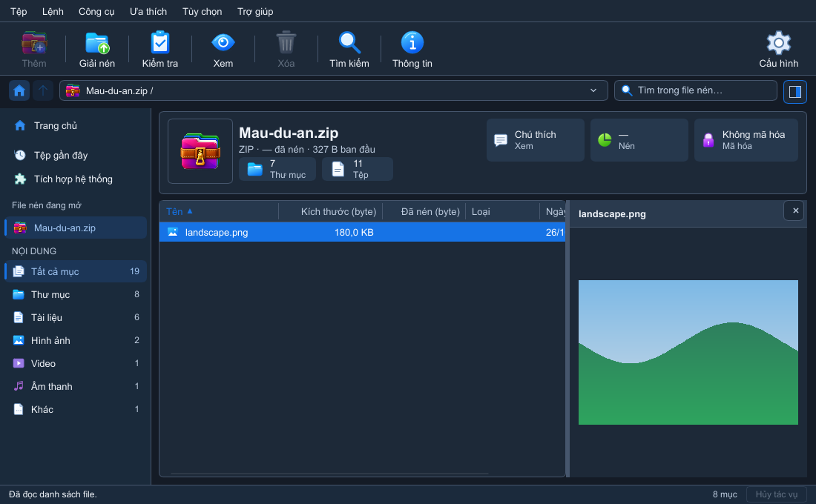Click the 8 mục status count
The height and width of the screenshot is (504, 816).
click(725, 494)
